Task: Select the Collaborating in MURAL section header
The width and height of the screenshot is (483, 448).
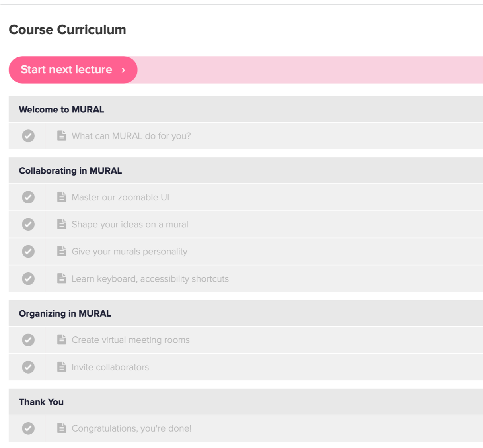Action: (246, 170)
